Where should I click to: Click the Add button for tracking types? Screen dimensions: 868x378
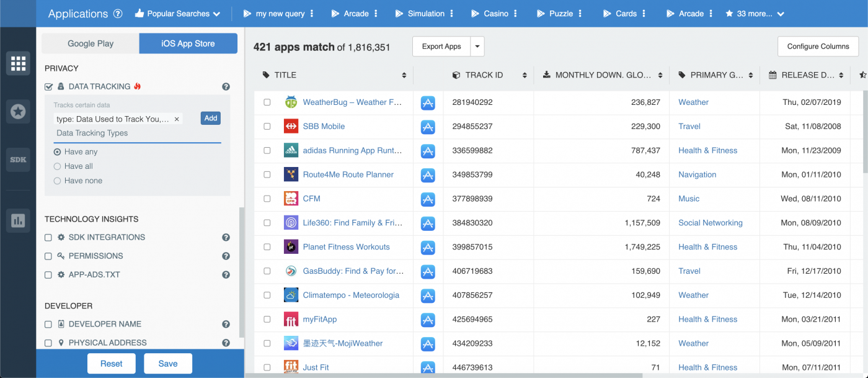tap(211, 118)
